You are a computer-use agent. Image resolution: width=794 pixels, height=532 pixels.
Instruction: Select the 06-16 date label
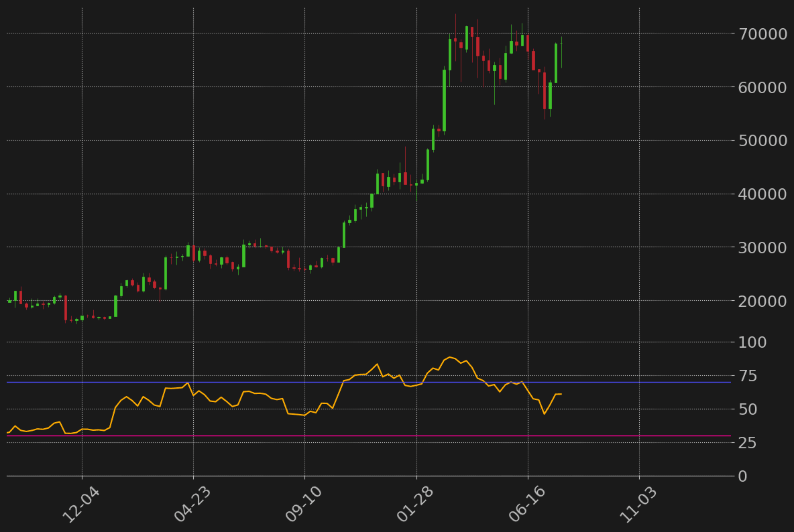point(526,506)
